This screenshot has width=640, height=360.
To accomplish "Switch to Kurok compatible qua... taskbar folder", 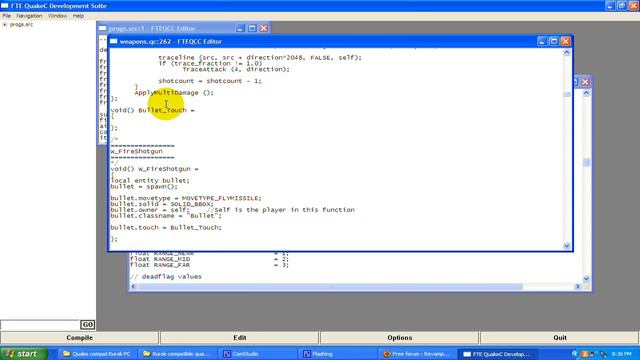I will pyautogui.click(x=176, y=354).
